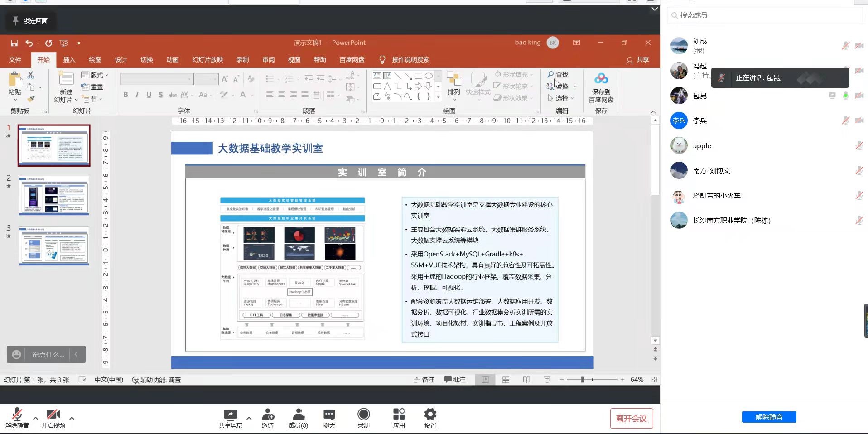Screen dimensions: 868x434
Task: Click the Members (8) icon
Action: click(x=298, y=415)
